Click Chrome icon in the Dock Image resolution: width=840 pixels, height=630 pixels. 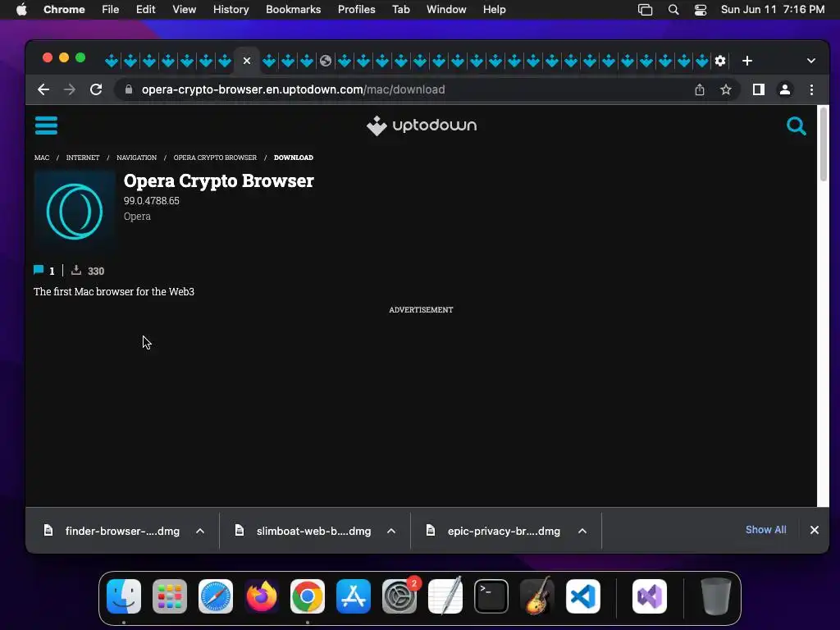(308, 596)
